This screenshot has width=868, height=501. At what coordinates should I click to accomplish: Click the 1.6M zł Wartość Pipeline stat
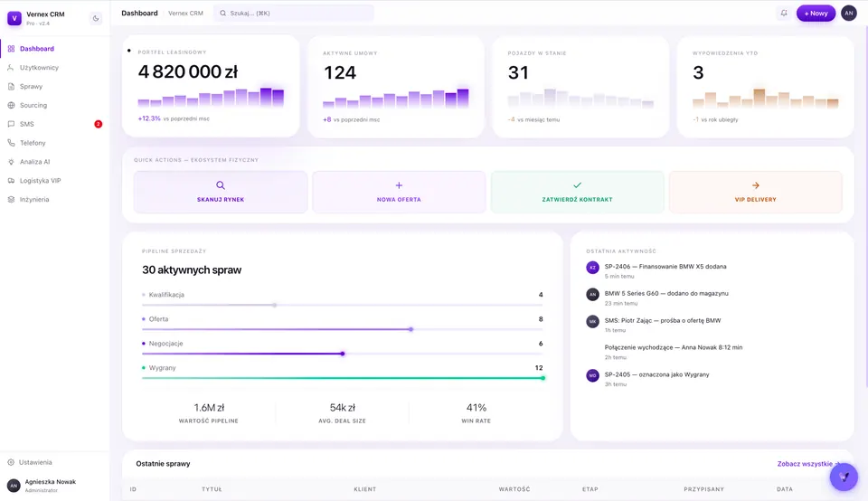tap(209, 413)
